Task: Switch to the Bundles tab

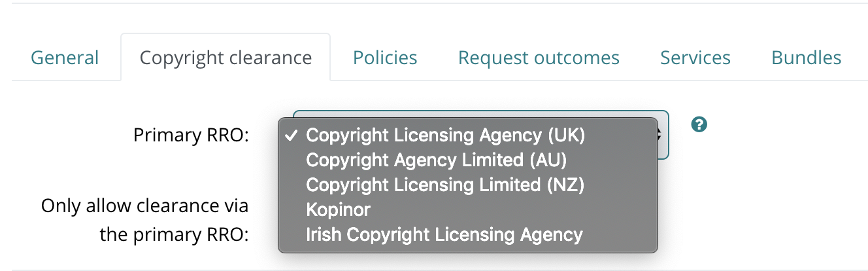Action: [807, 58]
